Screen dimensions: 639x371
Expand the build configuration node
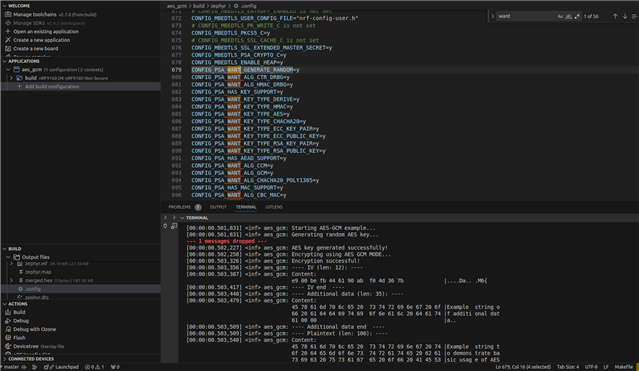(x=11, y=78)
